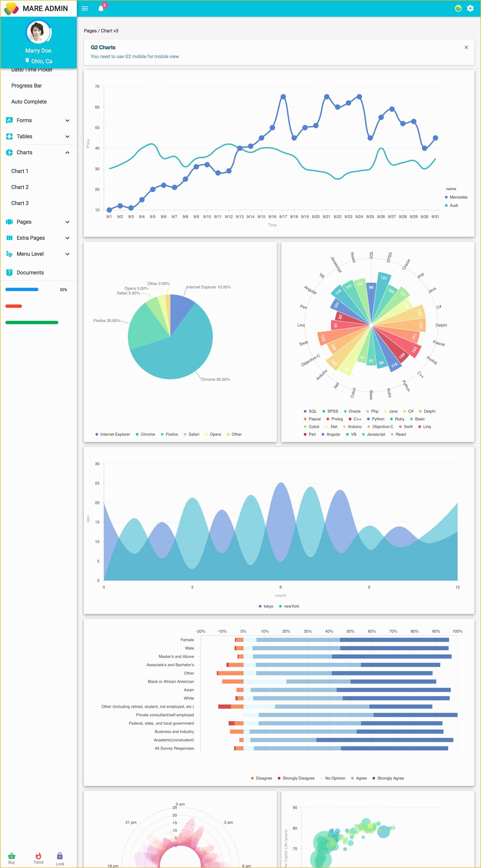The width and height of the screenshot is (481, 868).
Task: Select Auto Complete menu item
Action: pos(29,102)
